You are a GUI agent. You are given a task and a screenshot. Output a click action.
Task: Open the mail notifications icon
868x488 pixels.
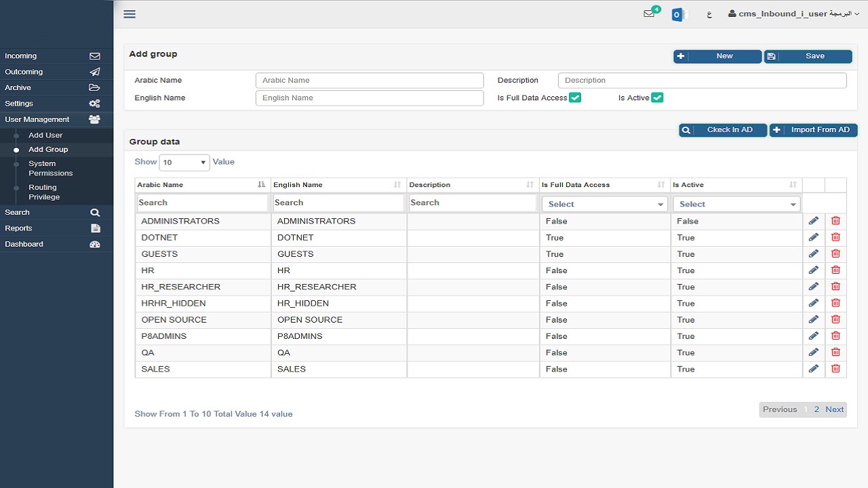(x=650, y=14)
